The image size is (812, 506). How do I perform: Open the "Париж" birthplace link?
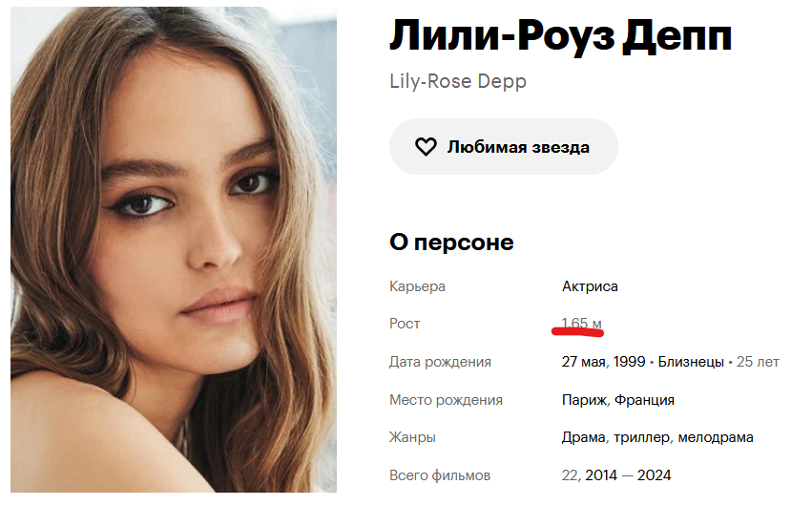(x=583, y=400)
